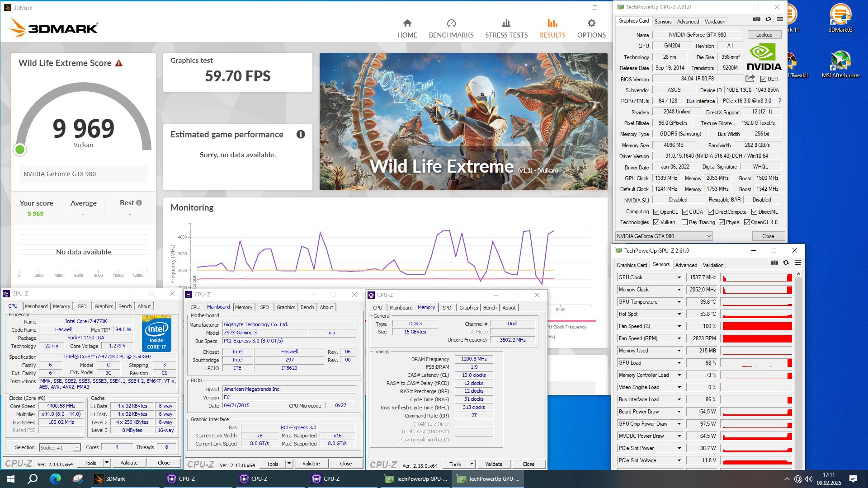This screenshot has width=868, height=488.
Task: Expand the Hot Spot sensor dropdown
Action: pos(679,314)
